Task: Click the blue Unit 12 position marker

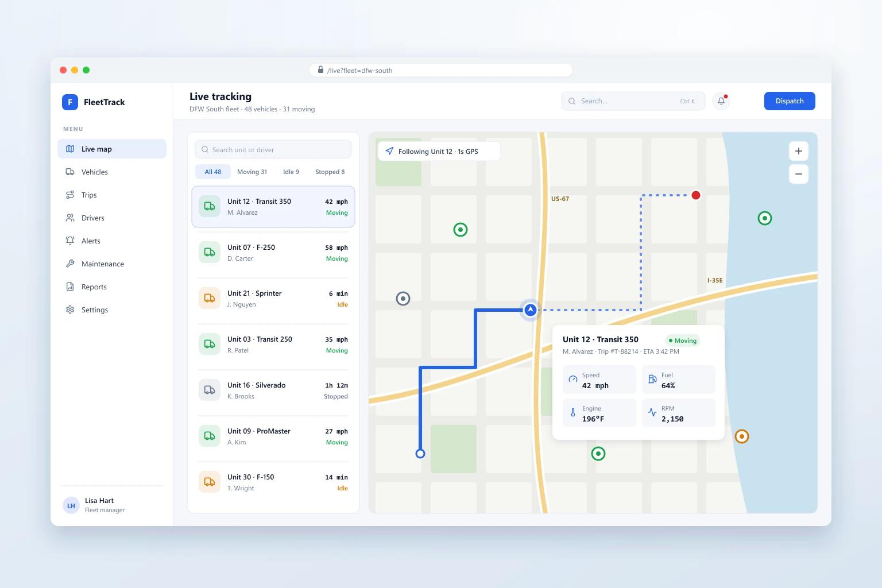Action: pos(531,310)
